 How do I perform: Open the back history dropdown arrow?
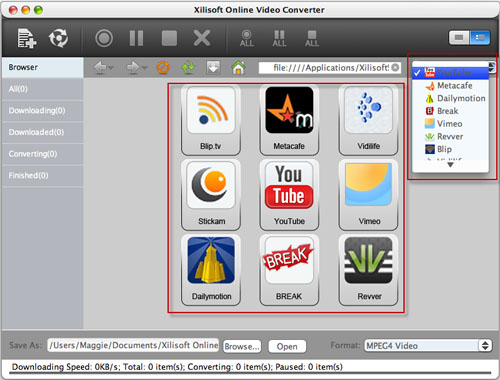click(x=111, y=68)
